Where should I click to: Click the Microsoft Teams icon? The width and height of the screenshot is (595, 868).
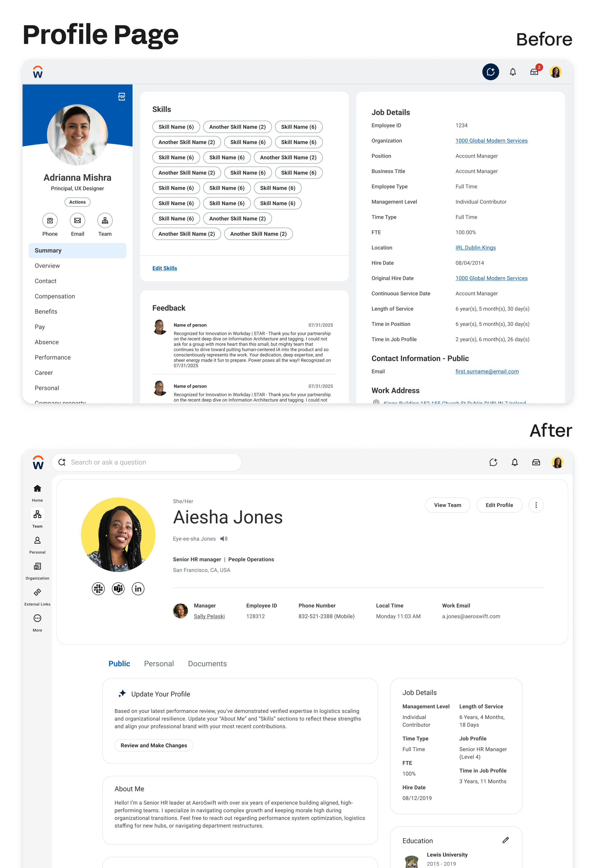tap(118, 589)
